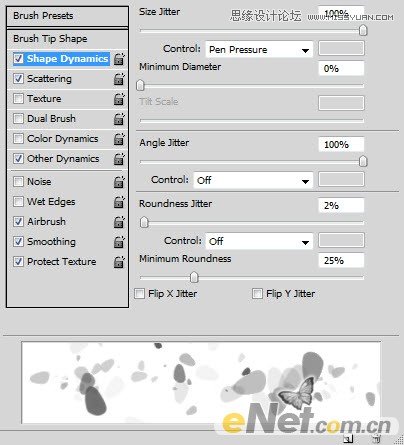Uncheck the Airbrush checkbox
The height and width of the screenshot is (445, 404).
click(18, 221)
